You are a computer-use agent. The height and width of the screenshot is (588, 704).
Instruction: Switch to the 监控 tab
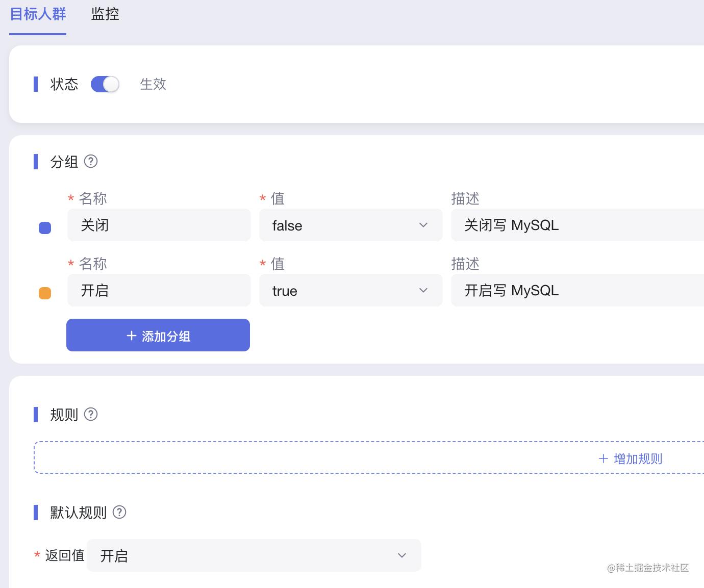[x=105, y=14]
